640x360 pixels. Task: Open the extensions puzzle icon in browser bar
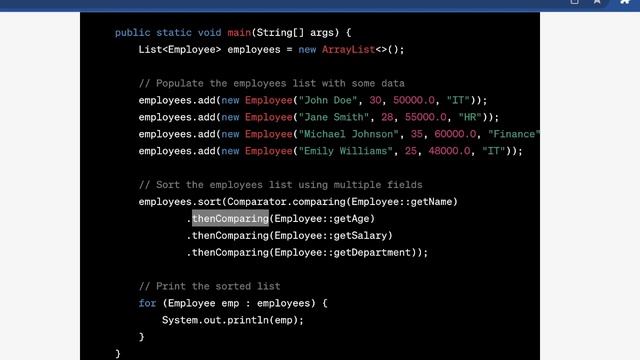(x=625, y=2)
